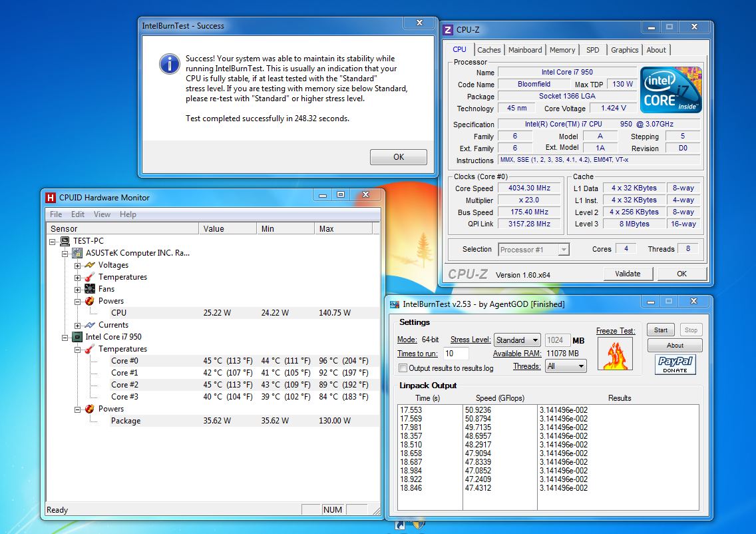
Task: Click the 1.424 V Core Voltage value
Action: click(614, 108)
